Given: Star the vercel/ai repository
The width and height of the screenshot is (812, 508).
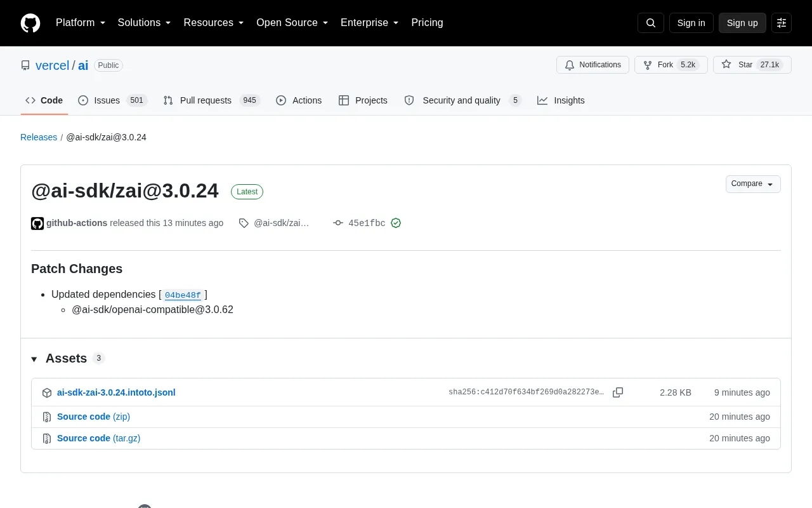Looking at the screenshot, I should (x=752, y=65).
